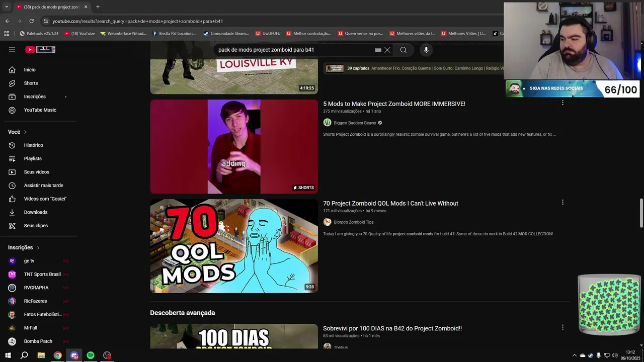Image resolution: width=644 pixels, height=362 pixels.
Task: Open title 70 Project Zomboid QOL Mods
Action: tap(390, 203)
